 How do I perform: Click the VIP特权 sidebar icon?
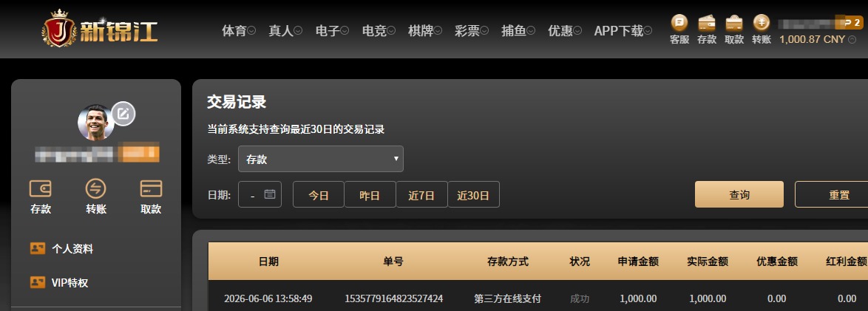[38, 283]
